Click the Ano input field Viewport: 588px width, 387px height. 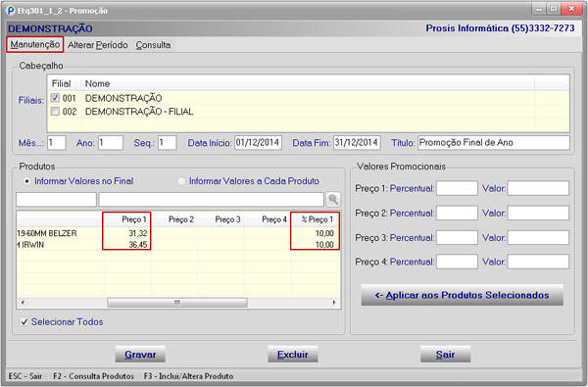[111, 143]
